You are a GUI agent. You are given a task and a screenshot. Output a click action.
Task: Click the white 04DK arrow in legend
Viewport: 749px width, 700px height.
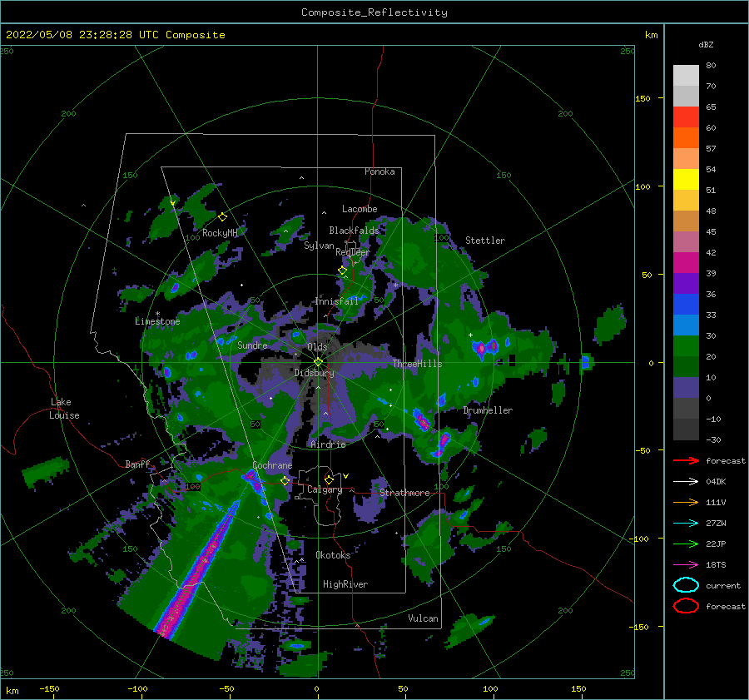(x=686, y=482)
